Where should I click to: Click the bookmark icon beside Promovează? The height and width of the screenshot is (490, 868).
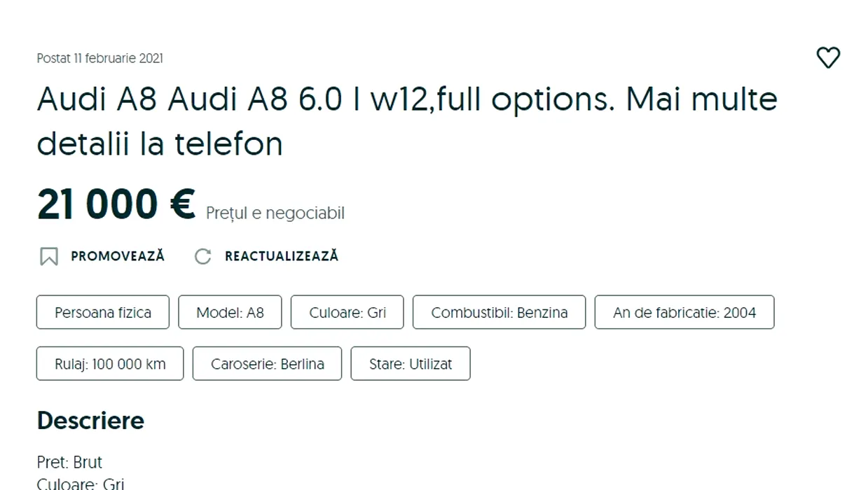[x=48, y=256]
